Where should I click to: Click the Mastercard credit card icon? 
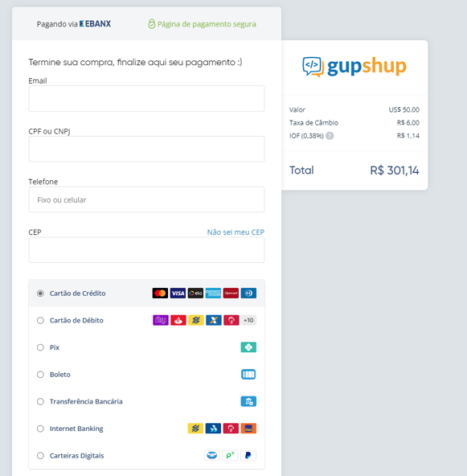tap(160, 293)
